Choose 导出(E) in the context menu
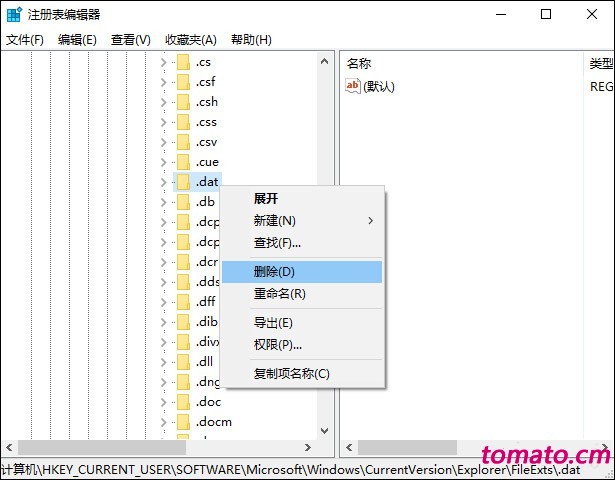 (x=302, y=323)
